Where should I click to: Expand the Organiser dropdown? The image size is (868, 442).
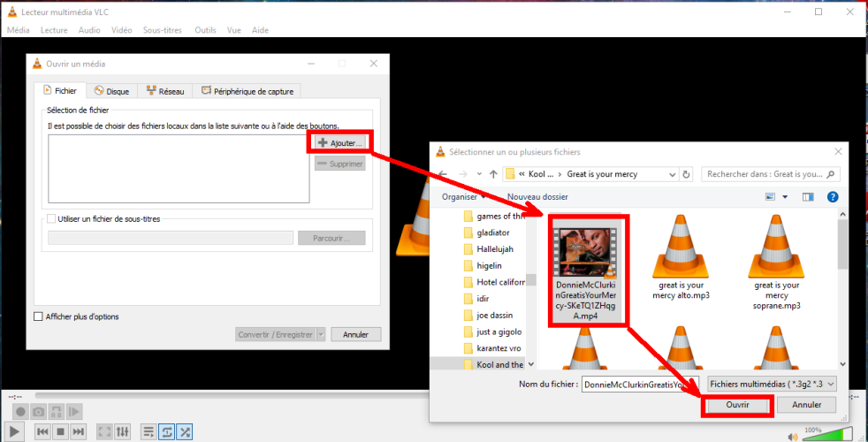click(464, 196)
